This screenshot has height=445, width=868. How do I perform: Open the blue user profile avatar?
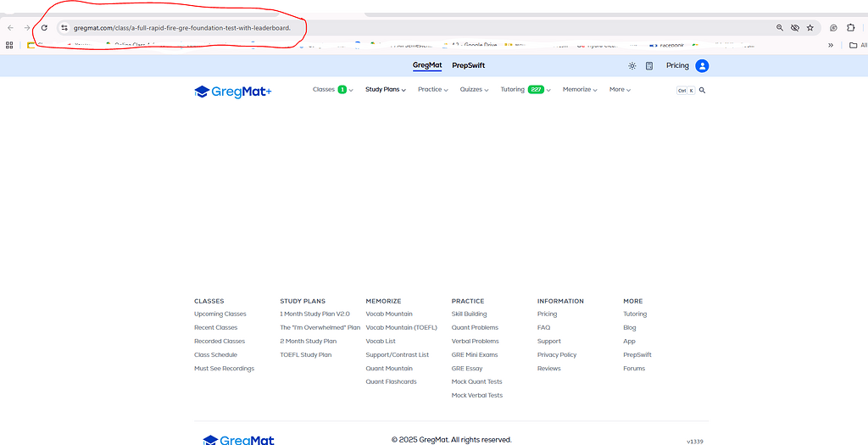tap(702, 66)
